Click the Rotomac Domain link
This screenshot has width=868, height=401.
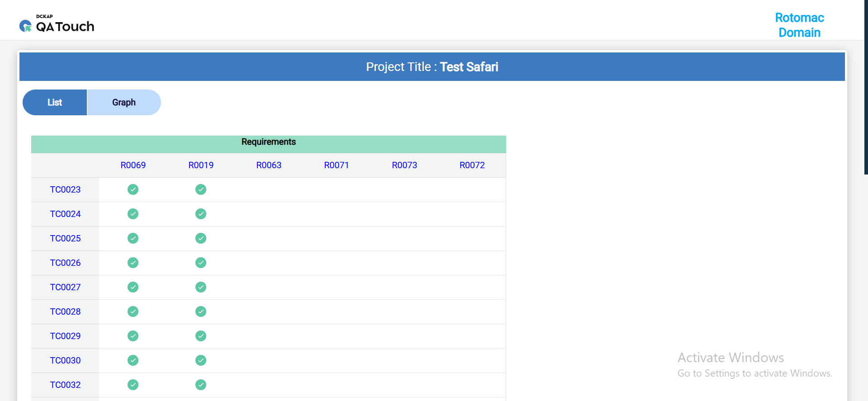coord(799,25)
